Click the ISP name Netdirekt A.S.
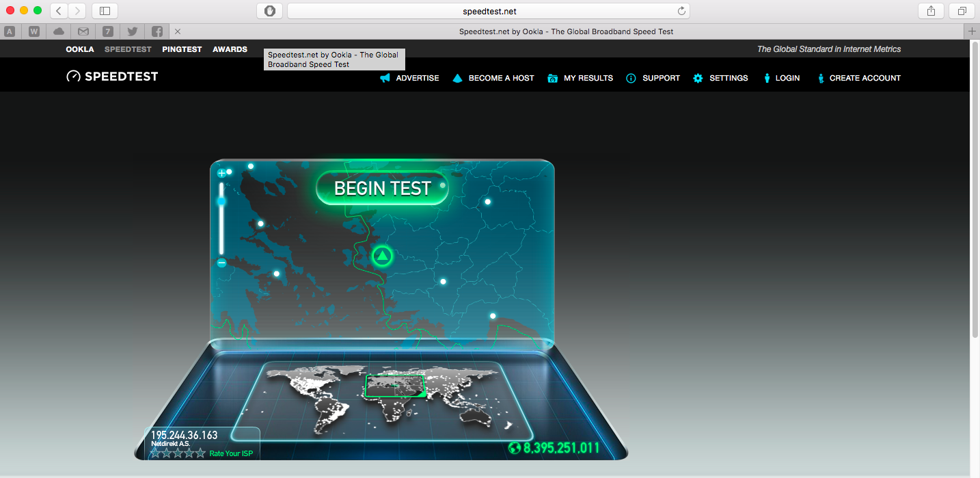 coord(171,444)
